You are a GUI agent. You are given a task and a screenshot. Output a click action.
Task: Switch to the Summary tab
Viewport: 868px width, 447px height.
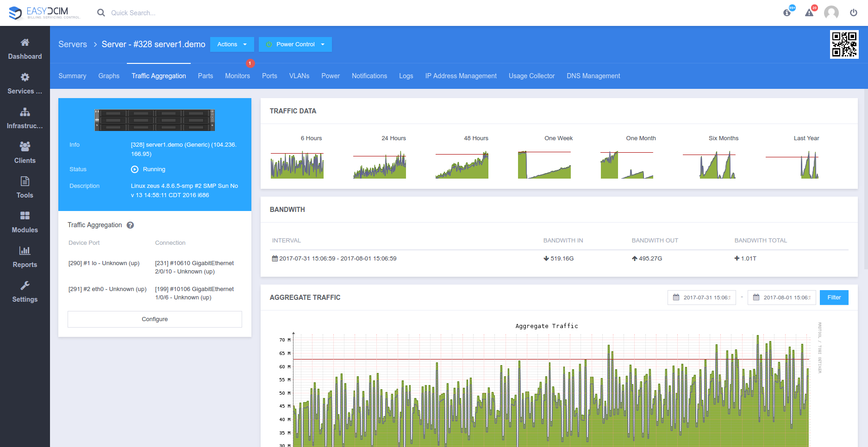[x=72, y=76]
